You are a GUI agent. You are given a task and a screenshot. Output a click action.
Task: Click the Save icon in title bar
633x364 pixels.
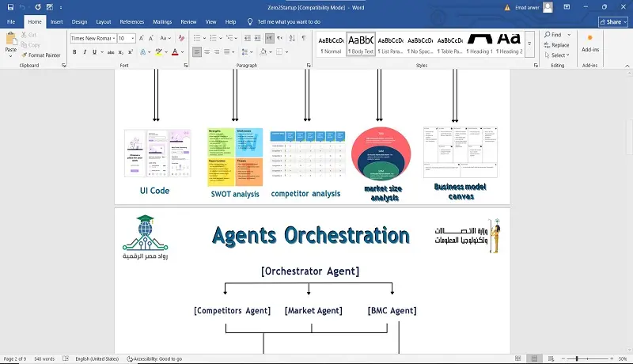10,7
